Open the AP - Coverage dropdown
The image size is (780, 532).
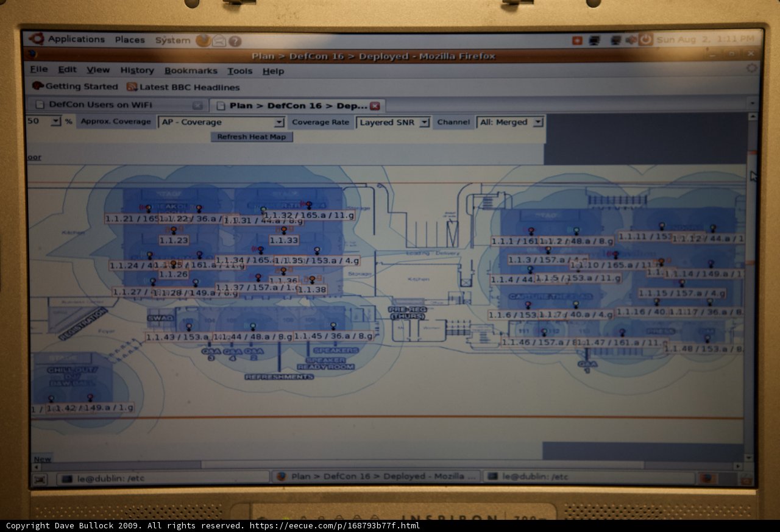(x=221, y=122)
